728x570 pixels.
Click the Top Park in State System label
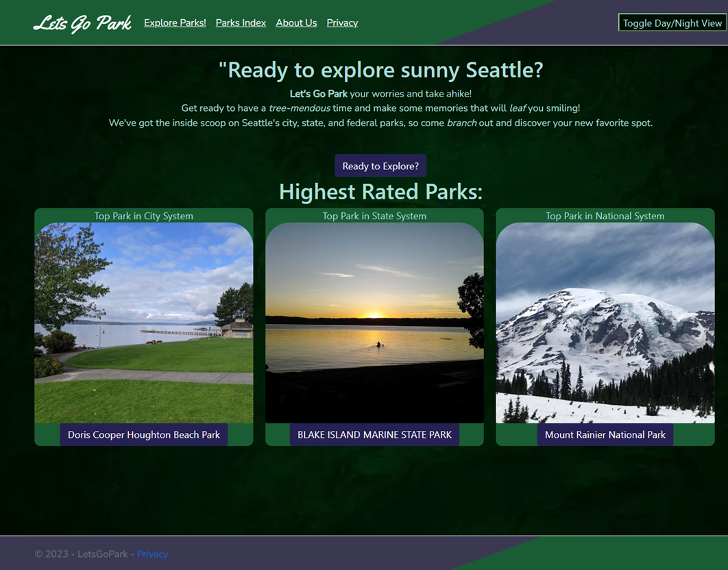click(x=374, y=216)
